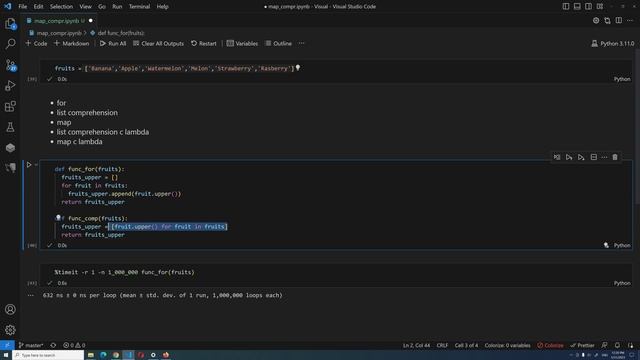Open more cell actions in cell toolbar

(x=604, y=157)
